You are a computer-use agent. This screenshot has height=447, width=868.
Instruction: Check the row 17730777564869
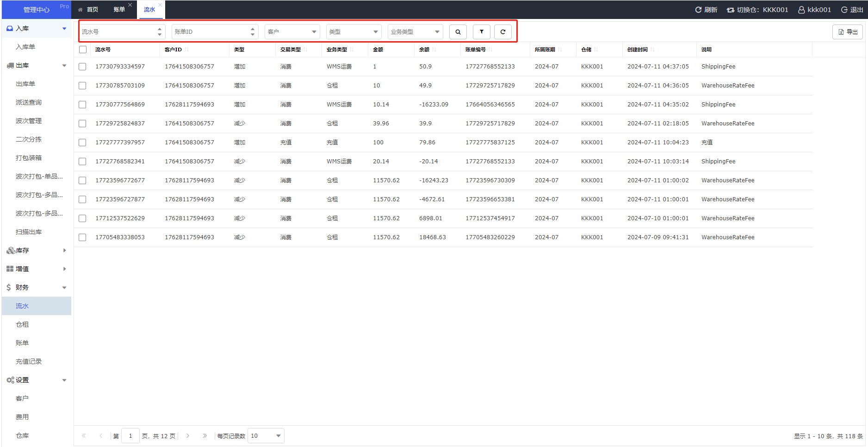tap(82, 105)
